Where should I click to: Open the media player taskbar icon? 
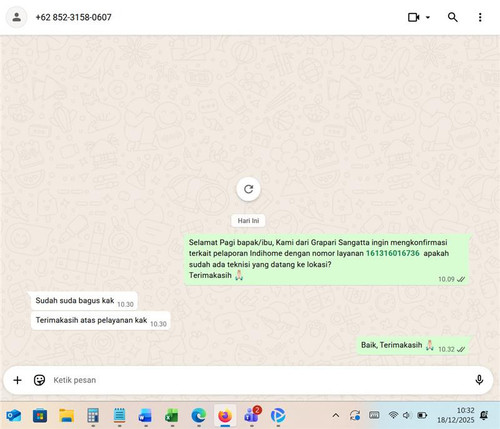(x=278, y=416)
